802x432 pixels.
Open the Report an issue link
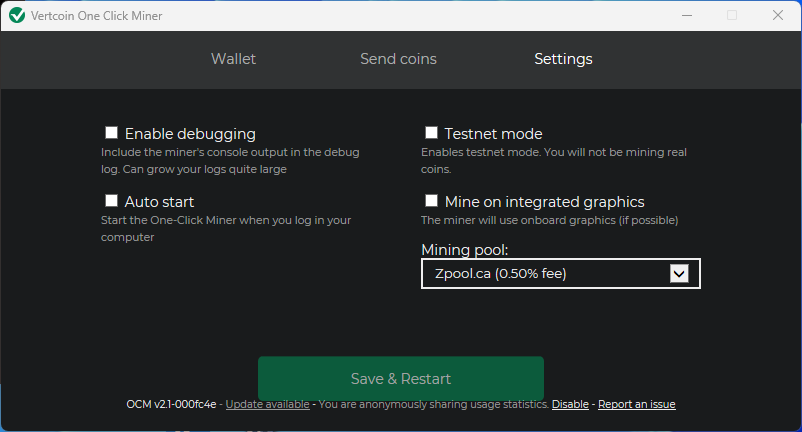[x=637, y=404]
